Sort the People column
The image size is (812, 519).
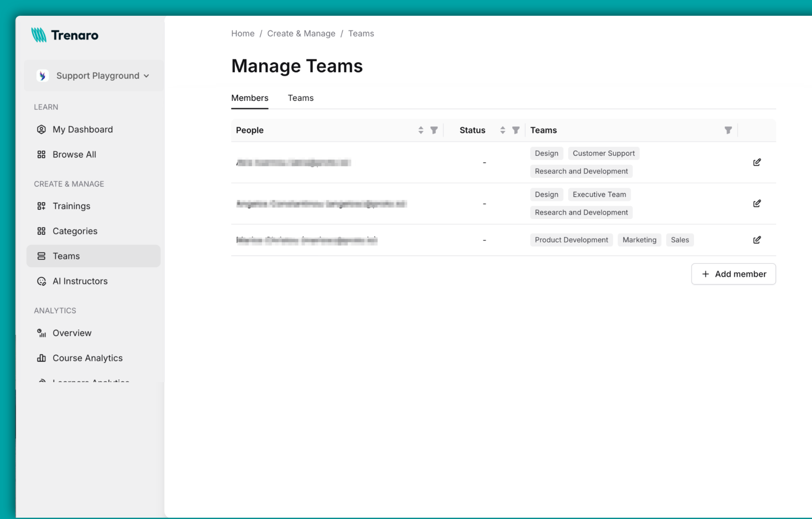pyautogui.click(x=420, y=130)
